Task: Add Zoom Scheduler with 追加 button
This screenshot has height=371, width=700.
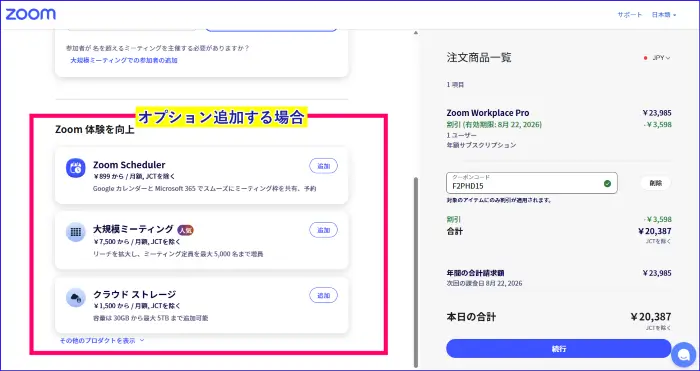Action: point(323,166)
